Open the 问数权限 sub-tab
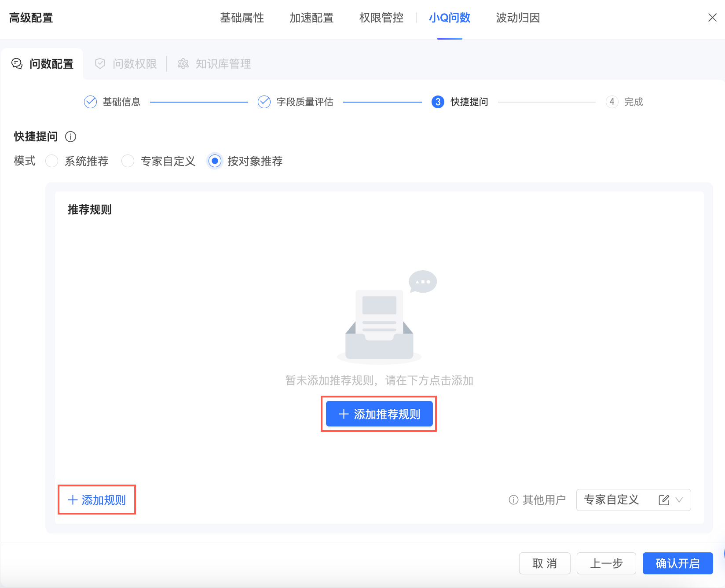Screen dimensions: 725x588 point(126,64)
